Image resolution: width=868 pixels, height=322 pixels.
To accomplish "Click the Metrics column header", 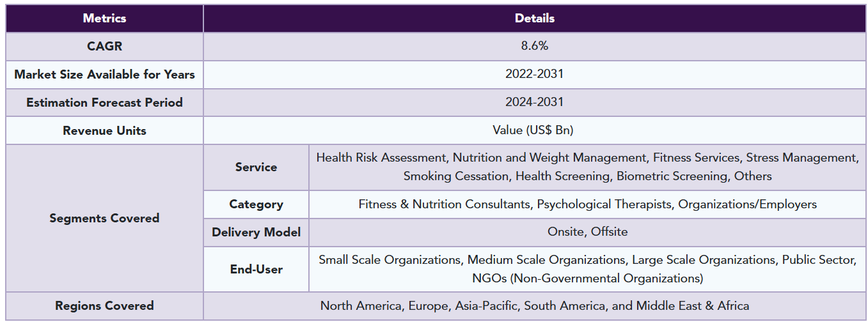I will [104, 19].
